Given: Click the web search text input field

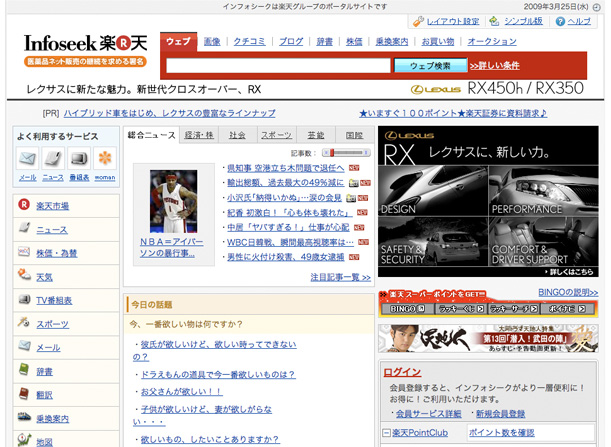Looking at the screenshot, I should point(278,65).
